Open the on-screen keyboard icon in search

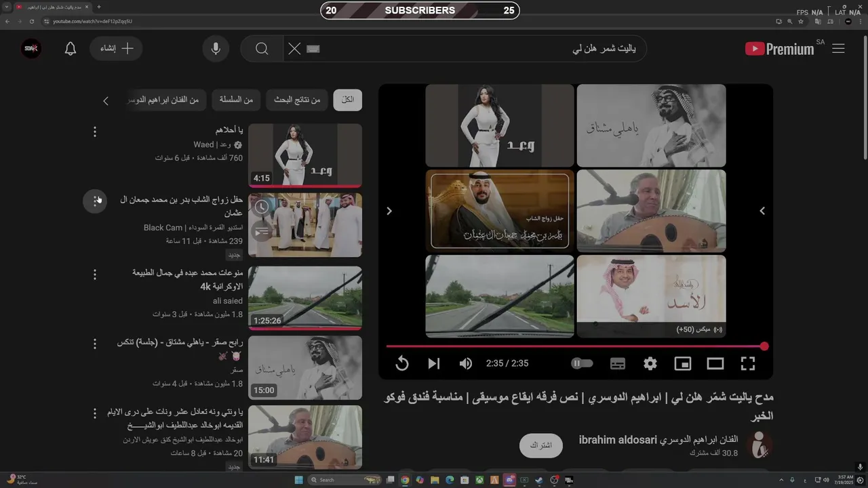coord(313,49)
